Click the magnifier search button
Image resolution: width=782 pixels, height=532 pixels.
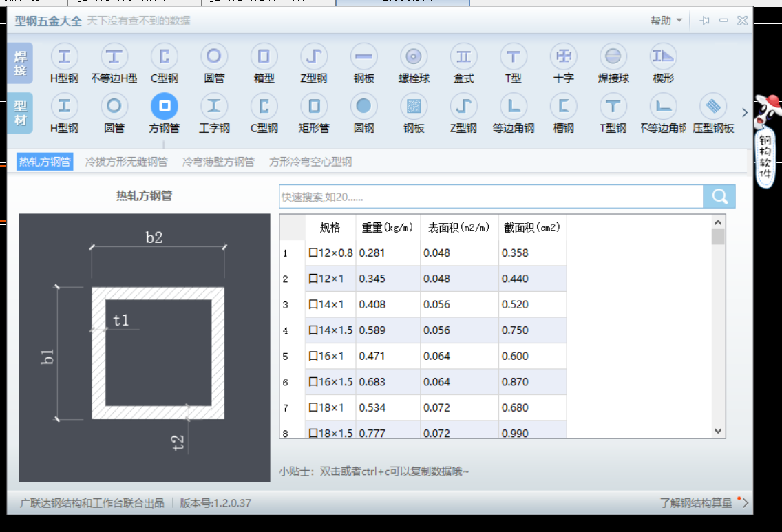[x=719, y=196]
